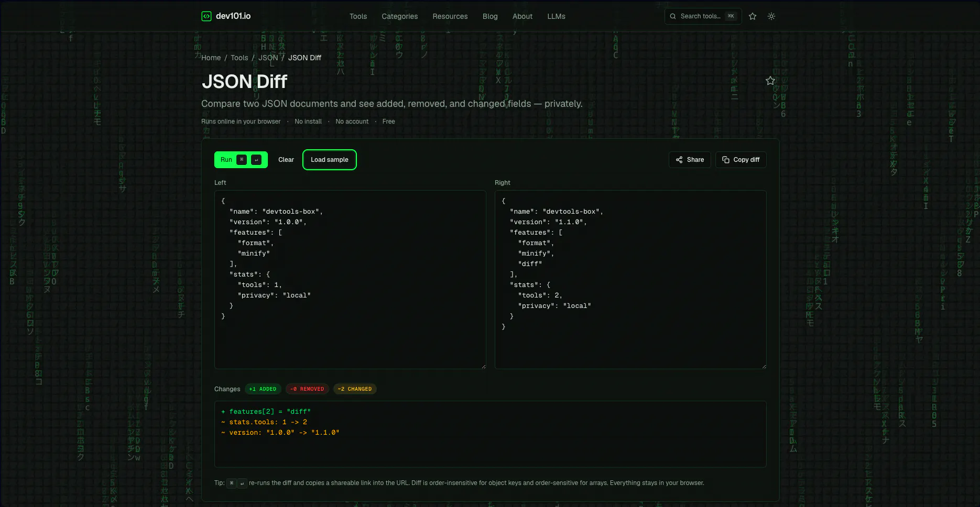Click the Left label
The image size is (980, 507).
tap(220, 183)
